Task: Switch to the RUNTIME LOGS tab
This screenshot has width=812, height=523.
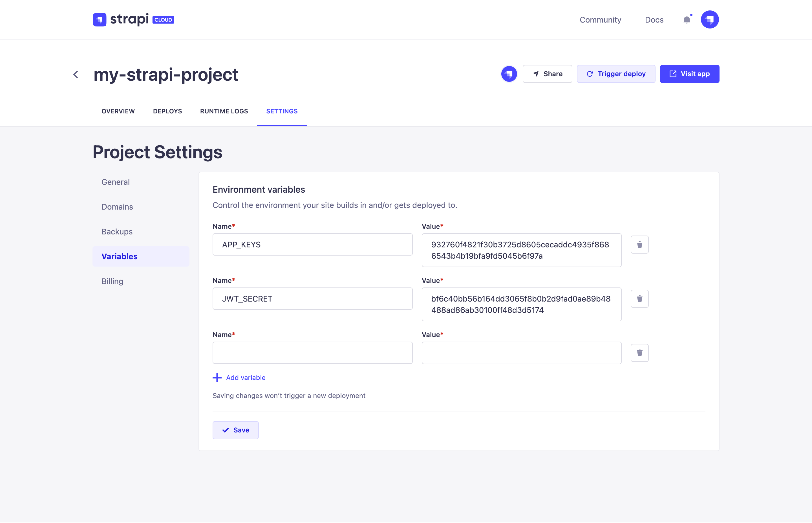Action: [x=224, y=111]
